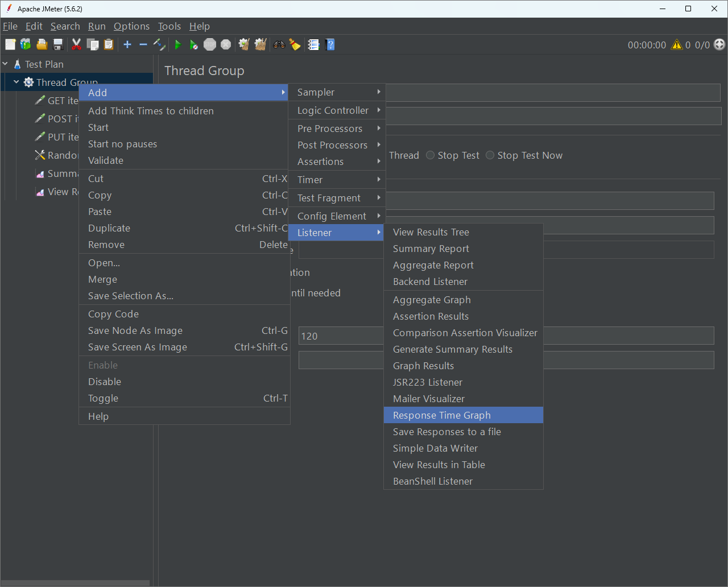Click Disable in the context menu
This screenshot has width=728, height=587.
point(105,382)
